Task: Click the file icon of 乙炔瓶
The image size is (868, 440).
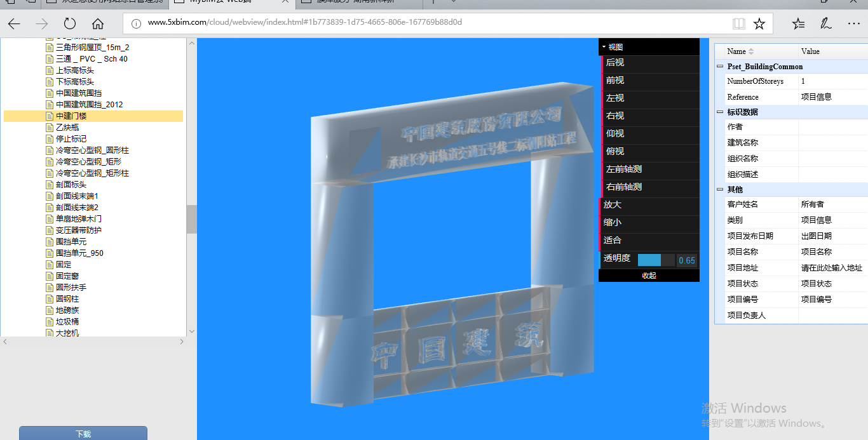Action: click(x=49, y=128)
